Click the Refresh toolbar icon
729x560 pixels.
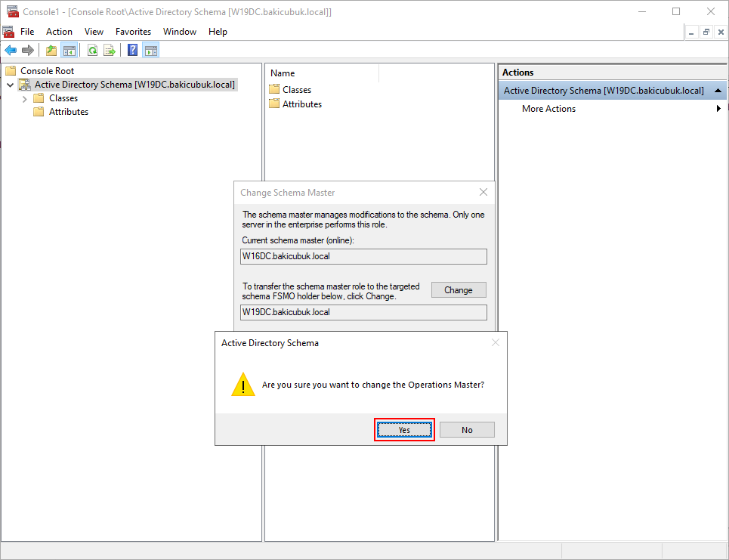[92, 50]
